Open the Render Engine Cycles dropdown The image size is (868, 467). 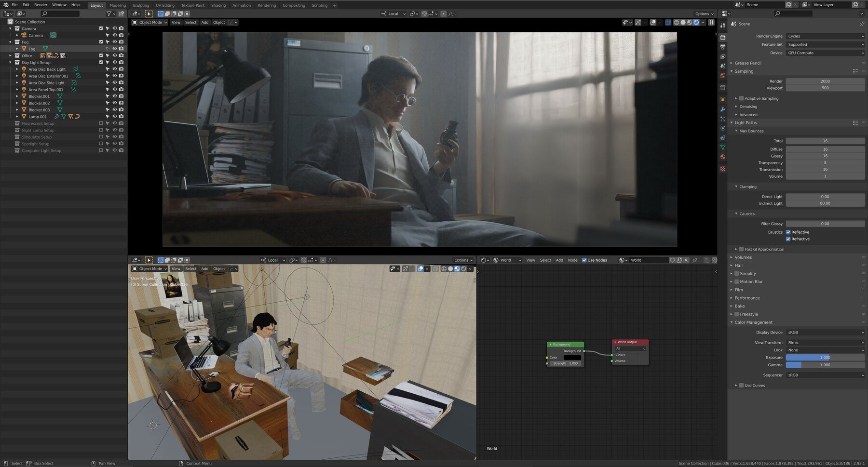click(x=825, y=36)
